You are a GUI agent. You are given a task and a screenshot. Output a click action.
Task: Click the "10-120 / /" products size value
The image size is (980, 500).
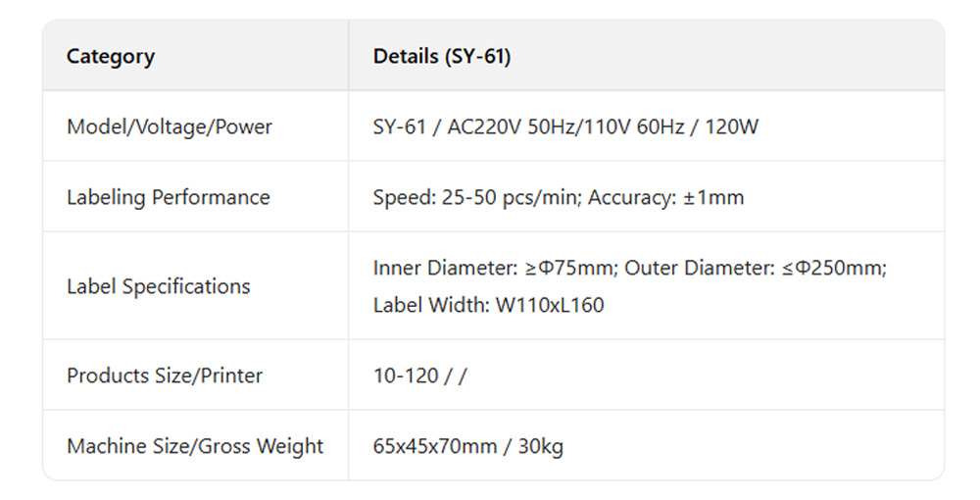coord(419,375)
